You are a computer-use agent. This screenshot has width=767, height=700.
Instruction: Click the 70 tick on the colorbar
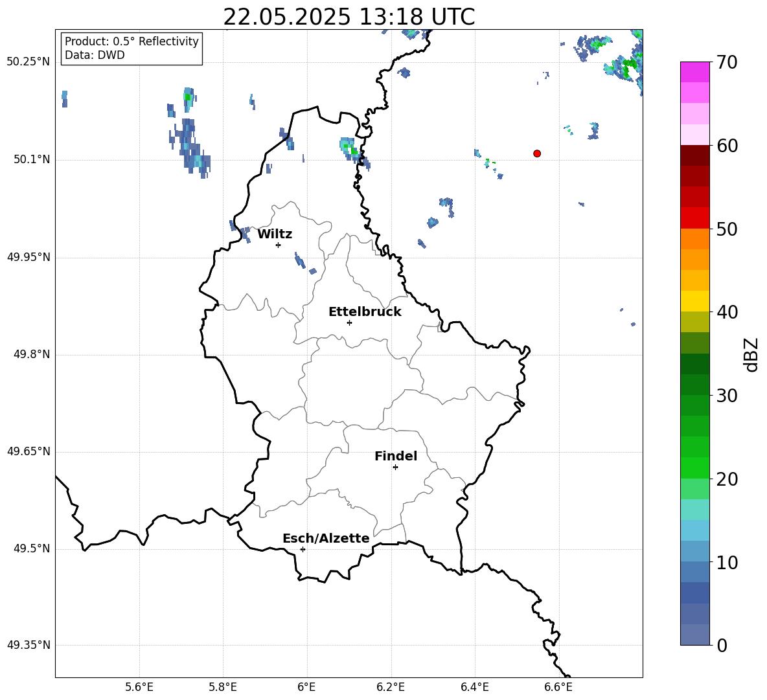(x=727, y=62)
